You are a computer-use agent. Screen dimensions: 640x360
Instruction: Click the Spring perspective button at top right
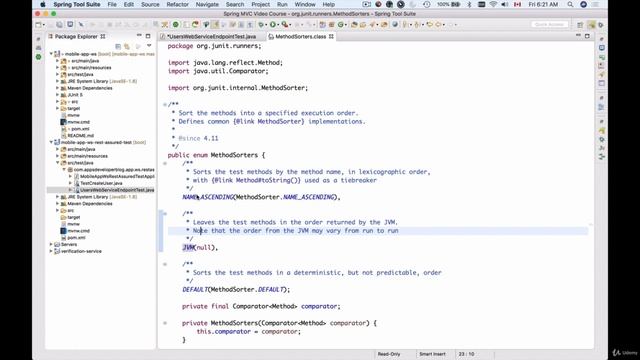tap(591, 25)
